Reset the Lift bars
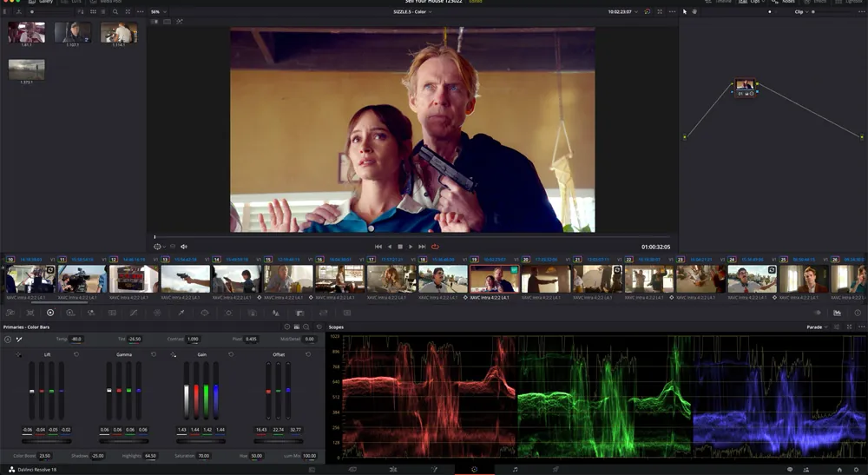The width and height of the screenshot is (868, 475). coord(76,354)
